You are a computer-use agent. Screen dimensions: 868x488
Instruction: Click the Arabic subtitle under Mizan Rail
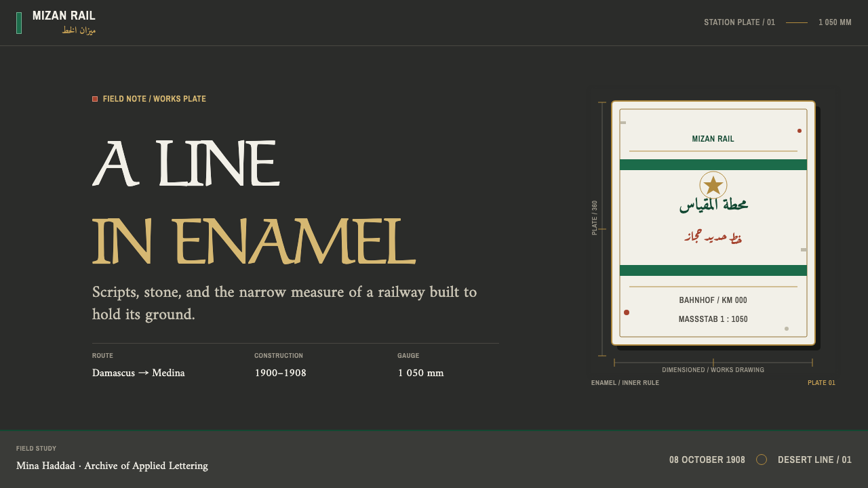coord(79,30)
